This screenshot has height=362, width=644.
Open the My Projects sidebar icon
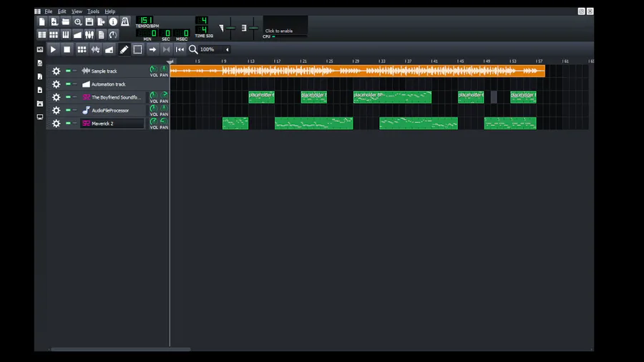pyautogui.click(x=40, y=63)
